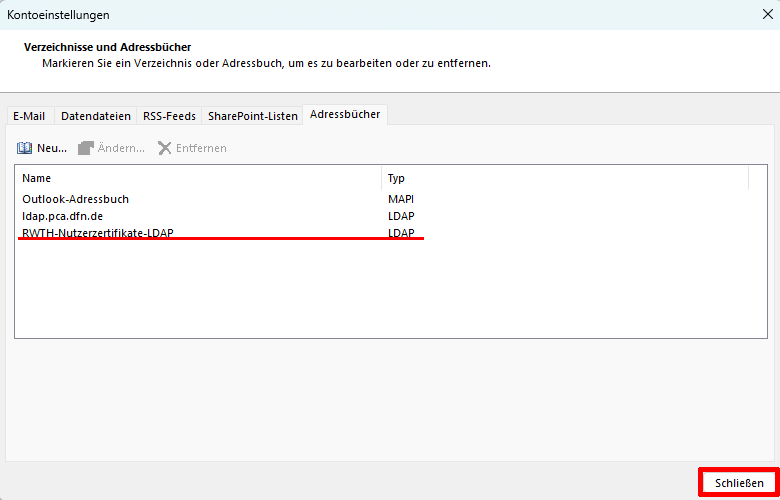Screen dimensions: 780x500
Task: Sort the list by Name column header
Action: click(x=198, y=178)
